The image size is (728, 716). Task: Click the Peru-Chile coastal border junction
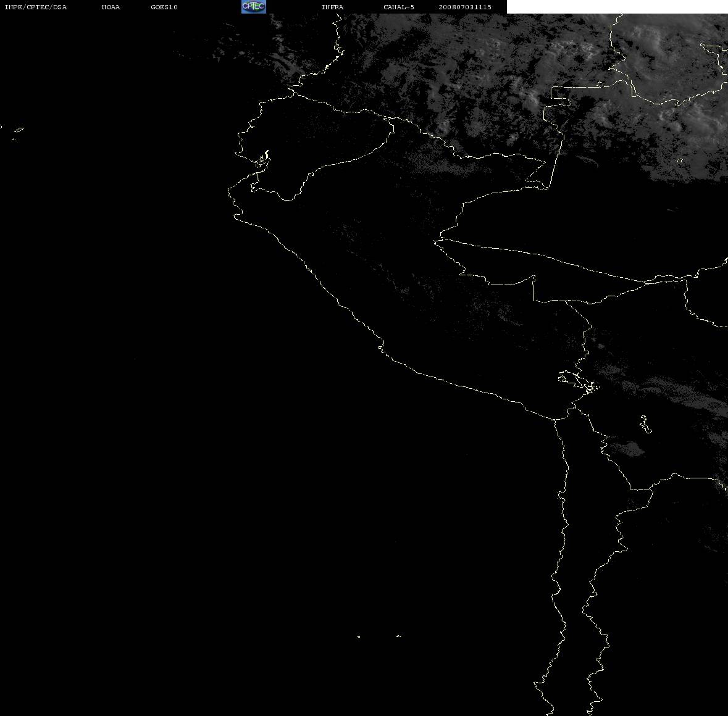pyautogui.click(x=554, y=419)
